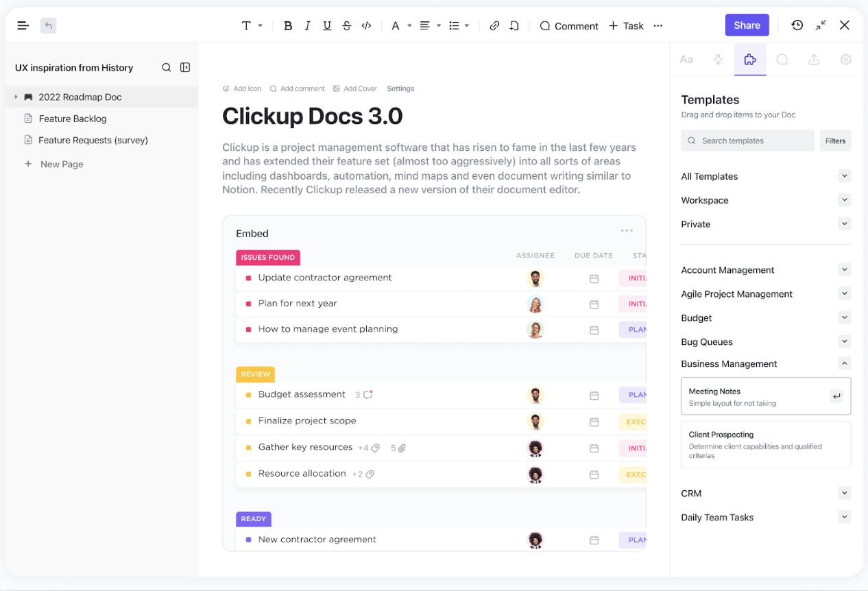Open the text alignment dropdown
The image size is (868, 591).
(430, 26)
